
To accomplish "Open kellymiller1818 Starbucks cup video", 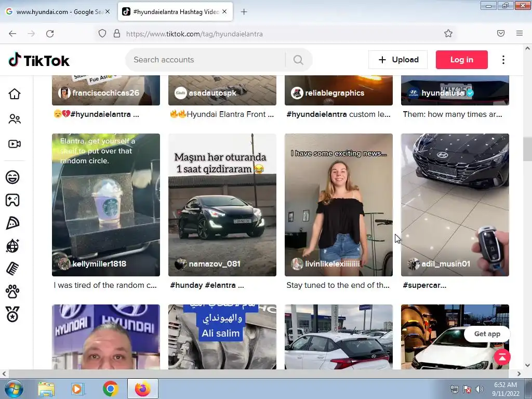I will [x=106, y=205].
